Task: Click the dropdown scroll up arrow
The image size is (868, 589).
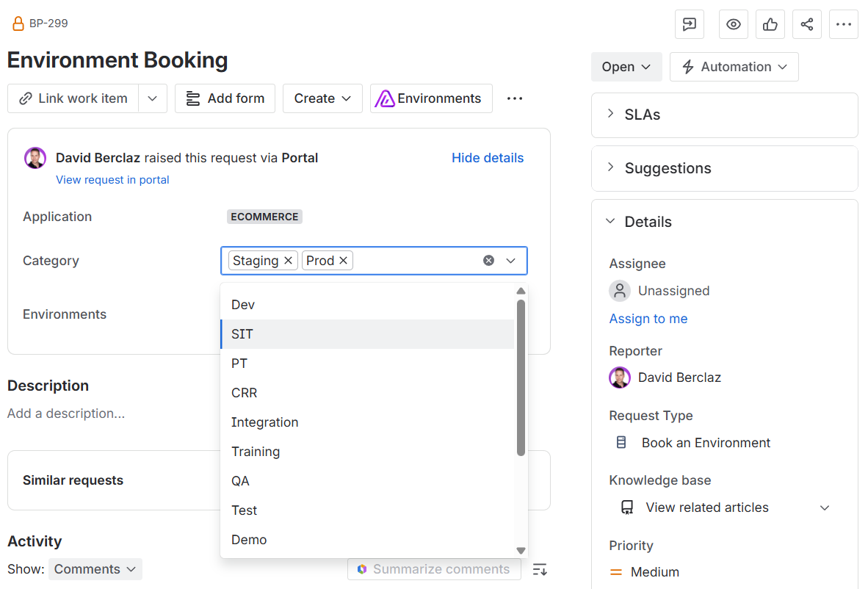Action: (521, 291)
